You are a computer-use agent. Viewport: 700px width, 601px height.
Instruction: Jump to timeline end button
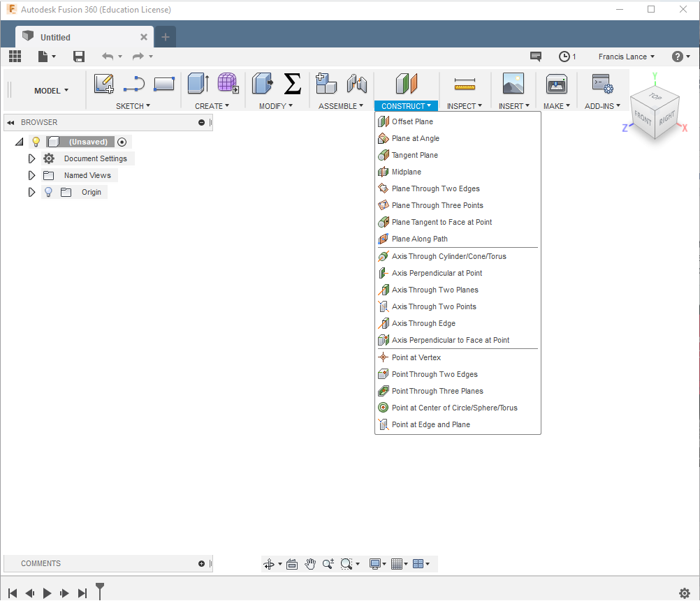[82, 593]
